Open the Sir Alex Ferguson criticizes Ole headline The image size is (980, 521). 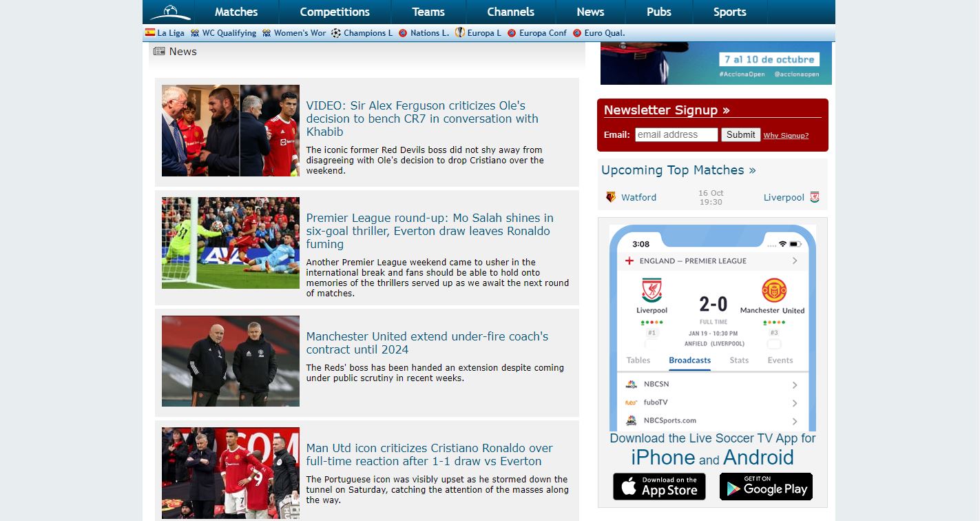pos(422,119)
